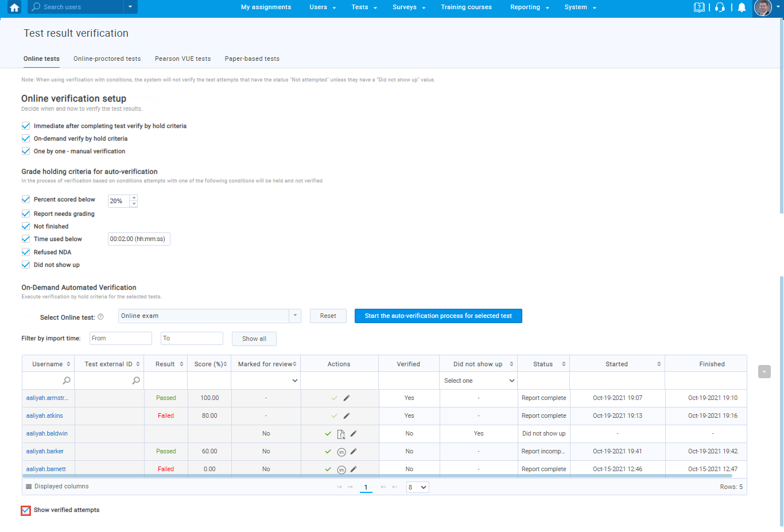Switch to Paper-based tests tab
The width and height of the screenshot is (784, 532).
252,59
